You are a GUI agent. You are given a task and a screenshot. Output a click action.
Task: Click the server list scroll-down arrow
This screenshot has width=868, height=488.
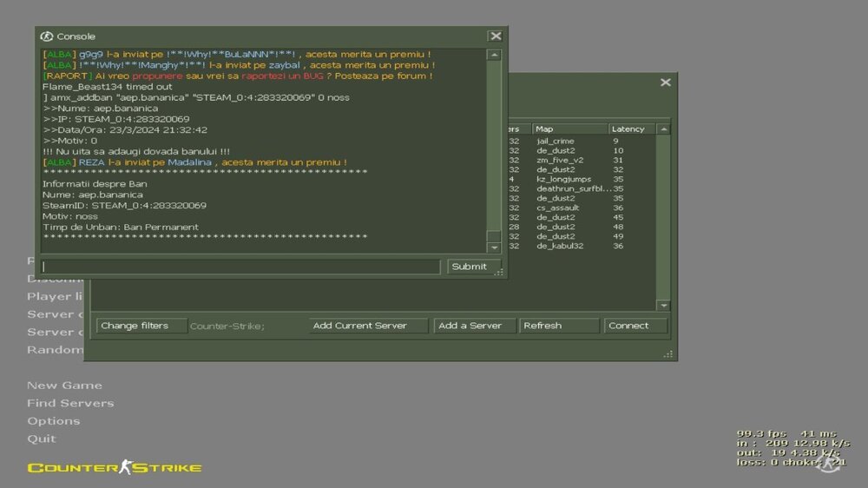pyautogui.click(x=663, y=306)
